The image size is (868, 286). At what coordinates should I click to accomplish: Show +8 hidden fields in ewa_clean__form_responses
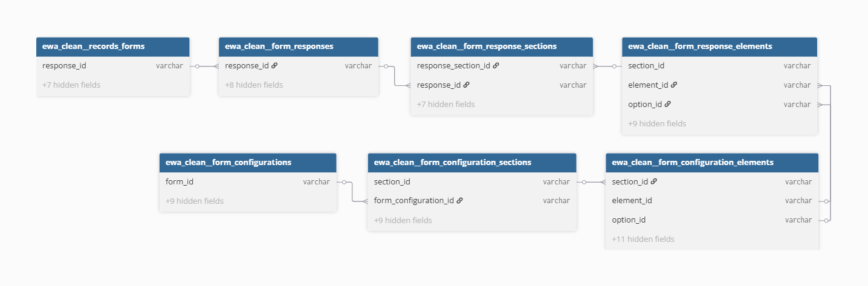tap(254, 85)
